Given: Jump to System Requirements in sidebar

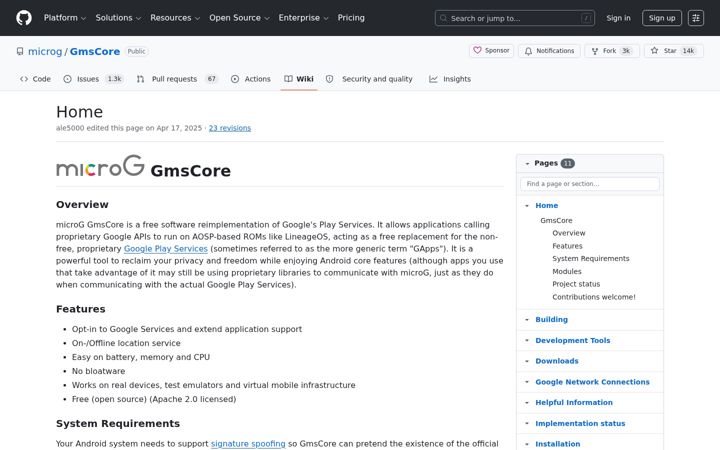Looking at the screenshot, I should [x=591, y=259].
